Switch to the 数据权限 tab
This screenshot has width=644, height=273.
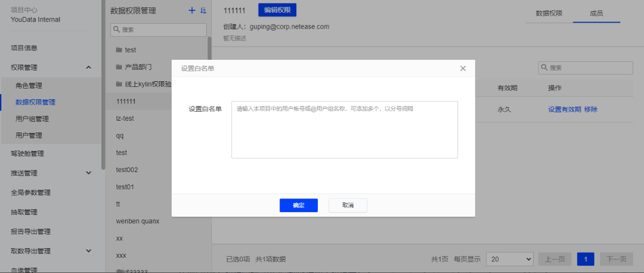point(549,13)
